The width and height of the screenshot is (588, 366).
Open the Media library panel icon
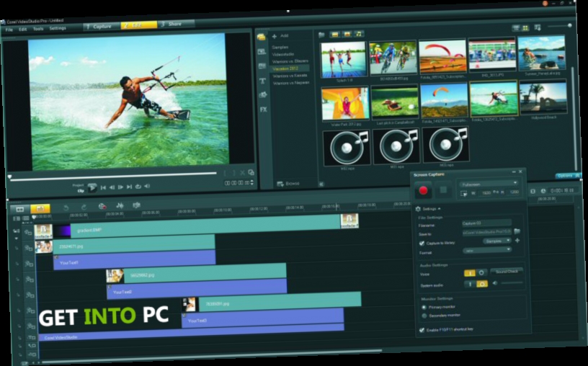pos(262,37)
